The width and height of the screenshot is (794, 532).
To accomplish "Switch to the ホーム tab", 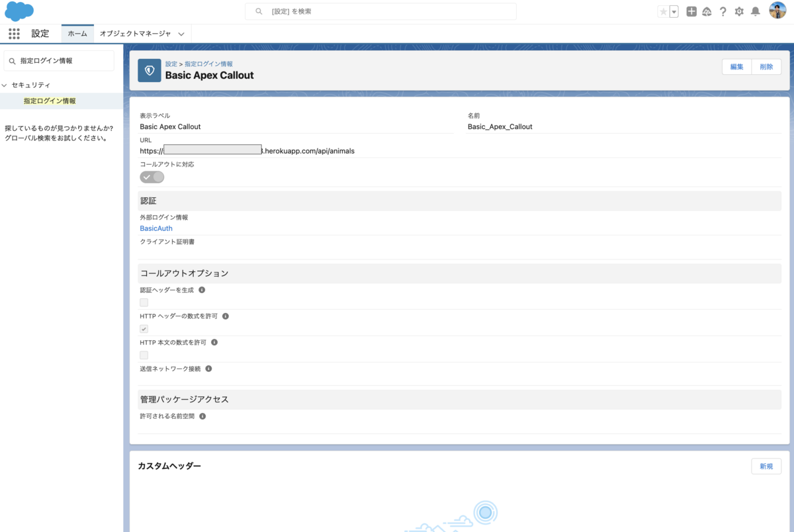I will pos(77,34).
